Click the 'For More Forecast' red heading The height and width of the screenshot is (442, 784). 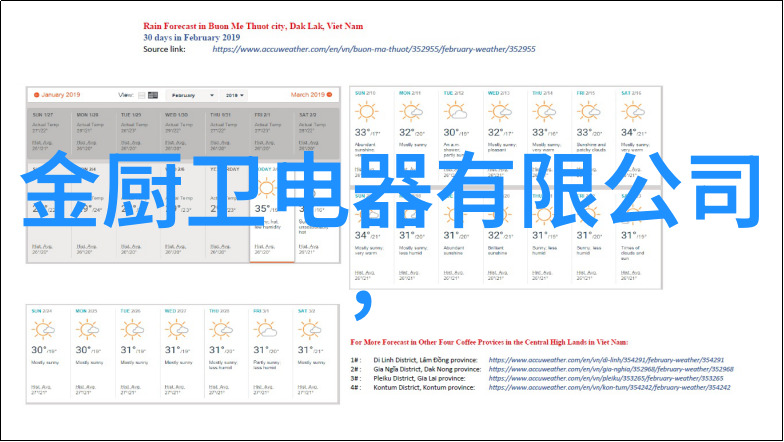(x=489, y=342)
